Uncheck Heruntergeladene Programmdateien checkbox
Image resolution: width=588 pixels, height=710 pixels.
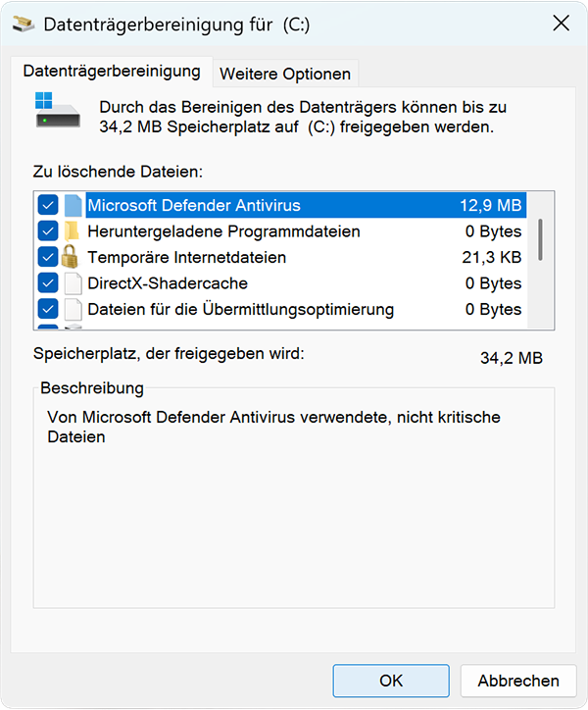(x=48, y=232)
